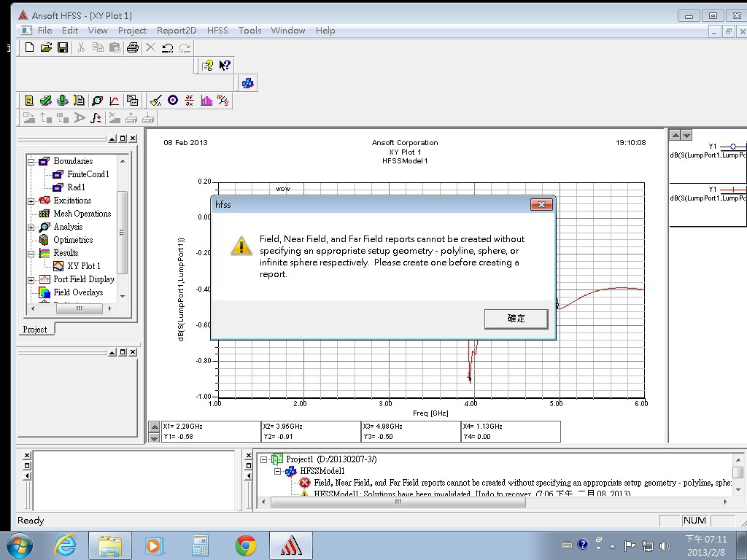Open the Google Chrome taskbar icon
The image size is (747, 560).
(x=246, y=545)
